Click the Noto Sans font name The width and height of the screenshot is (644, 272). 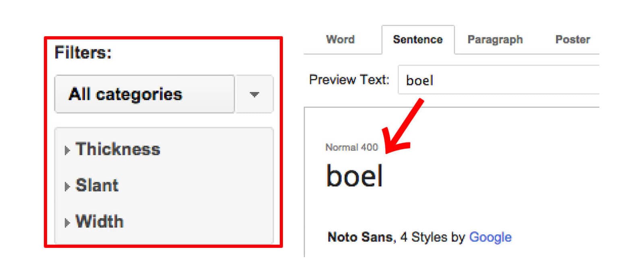360,237
